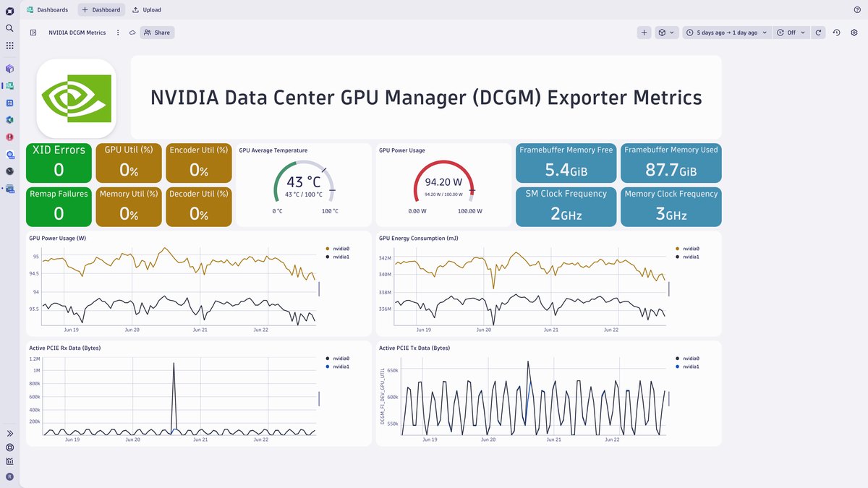Open the segments cube dropdown
The height and width of the screenshot is (488, 868).
pyautogui.click(x=666, y=33)
